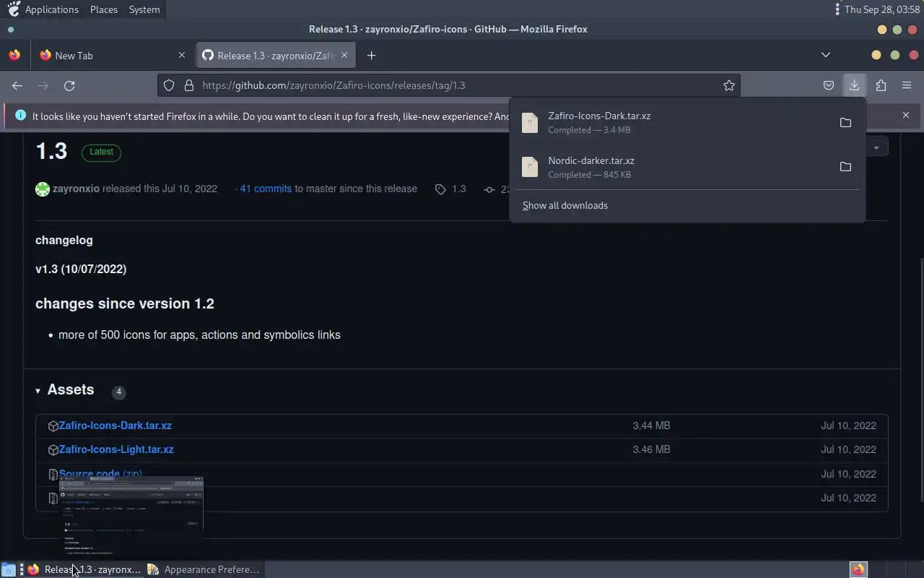
Task: Show folder for Nordic-darker.tar.xz download
Action: [x=845, y=167]
